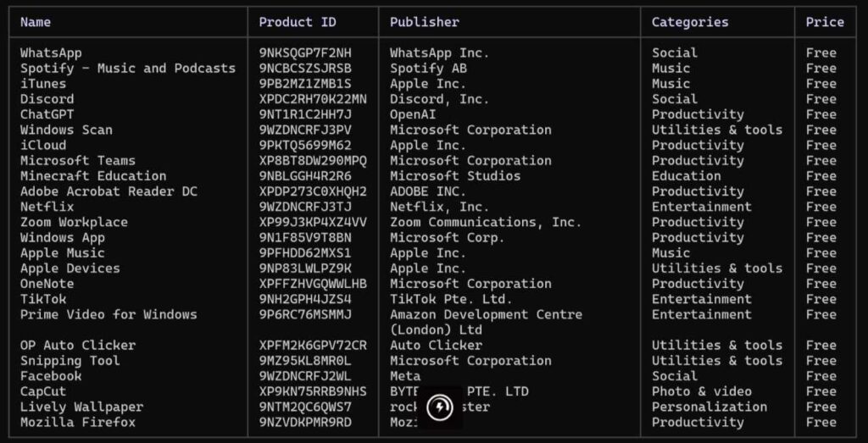Select Discord's product ID XPDC2RH70K22MN

312,99
